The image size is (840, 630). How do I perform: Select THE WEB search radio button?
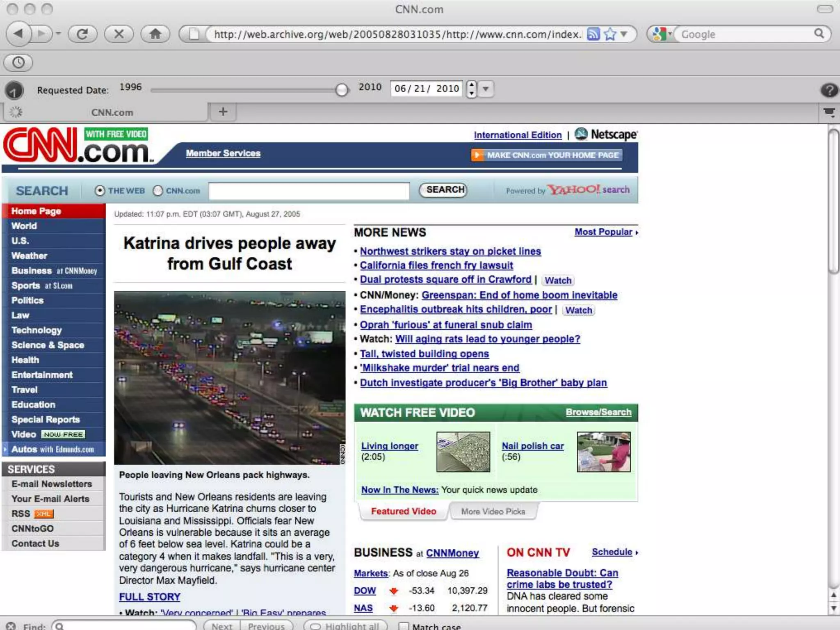click(x=100, y=191)
